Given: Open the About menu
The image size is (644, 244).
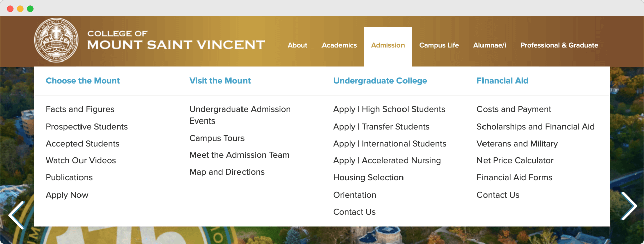Looking at the screenshot, I should [x=297, y=45].
